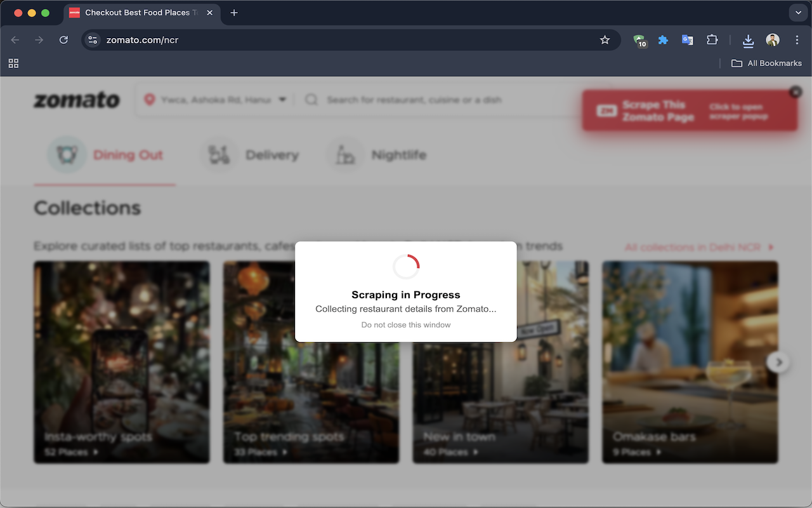Screen dimensions: 812x508
Task: Open the shield extension with badge 10
Action: pyautogui.click(x=639, y=41)
